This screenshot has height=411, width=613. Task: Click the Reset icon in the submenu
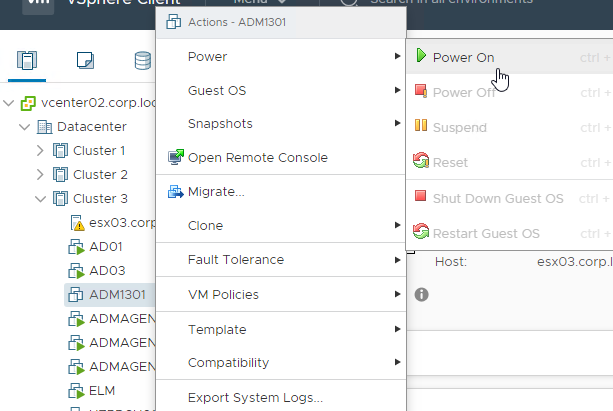[421, 160]
